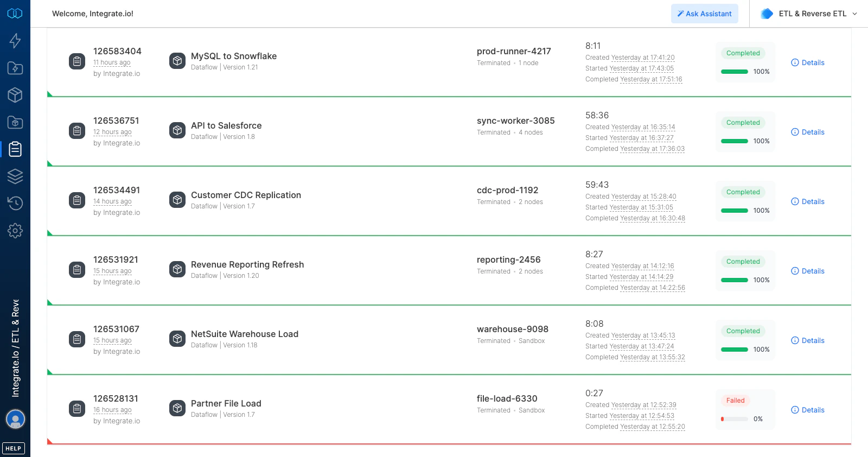Click package icon for Partner File Load

177,408
